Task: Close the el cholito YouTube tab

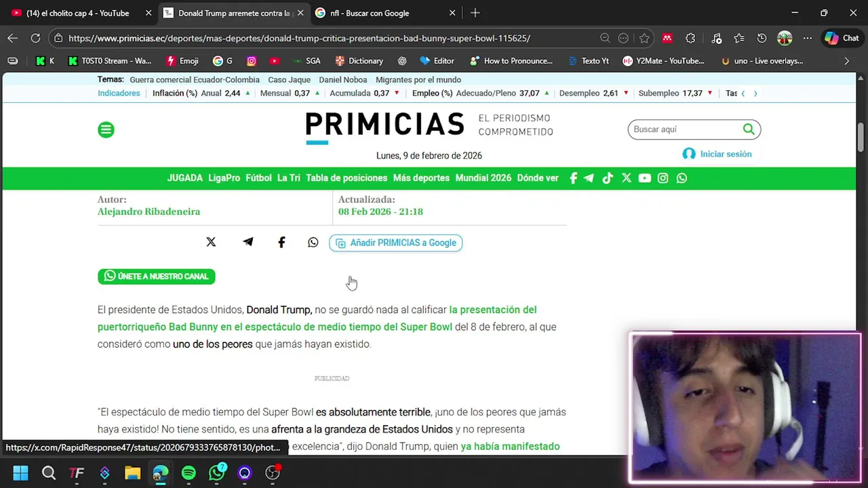Action: pyautogui.click(x=149, y=13)
